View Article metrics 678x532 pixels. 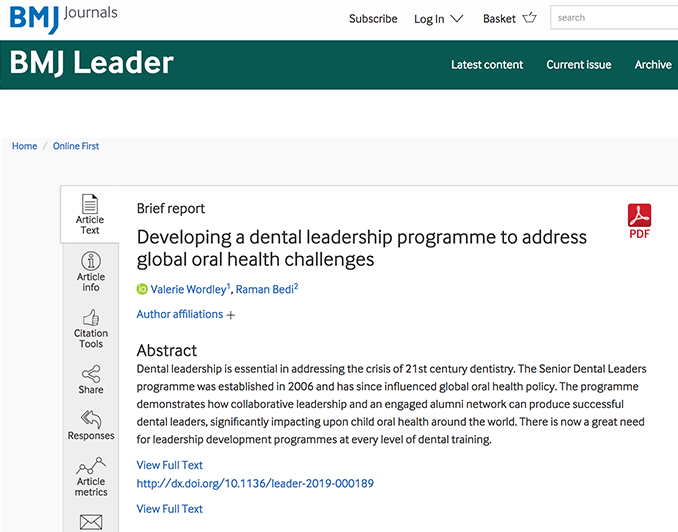pyautogui.click(x=90, y=477)
